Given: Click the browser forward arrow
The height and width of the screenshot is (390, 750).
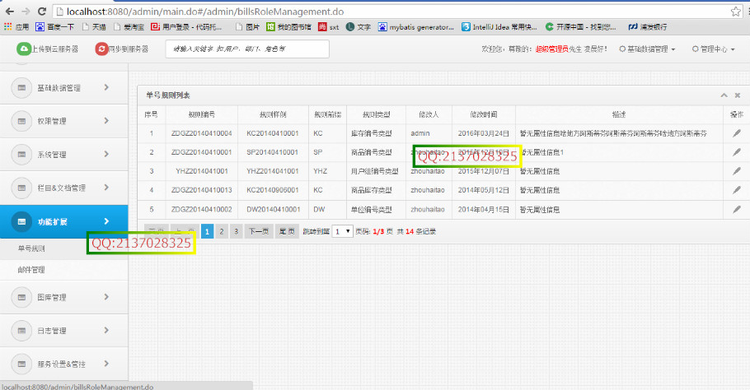Looking at the screenshot, I should [x=26, y=11].
